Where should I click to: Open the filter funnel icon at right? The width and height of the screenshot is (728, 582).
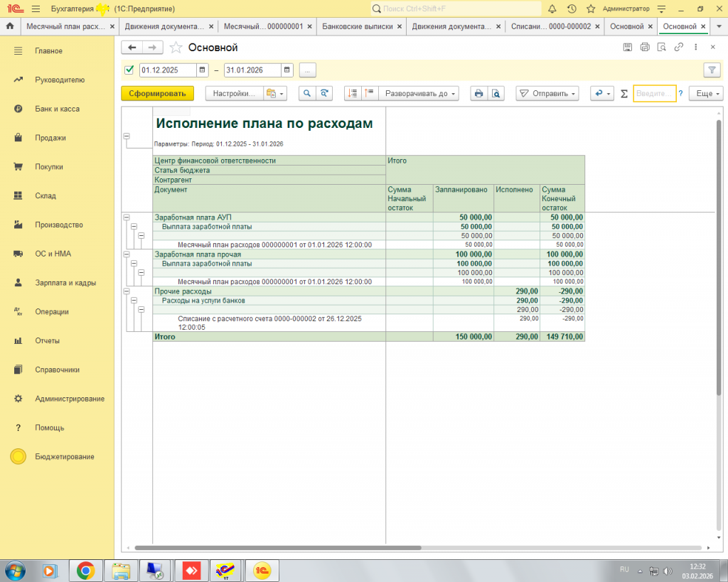(x=711, y=70)
